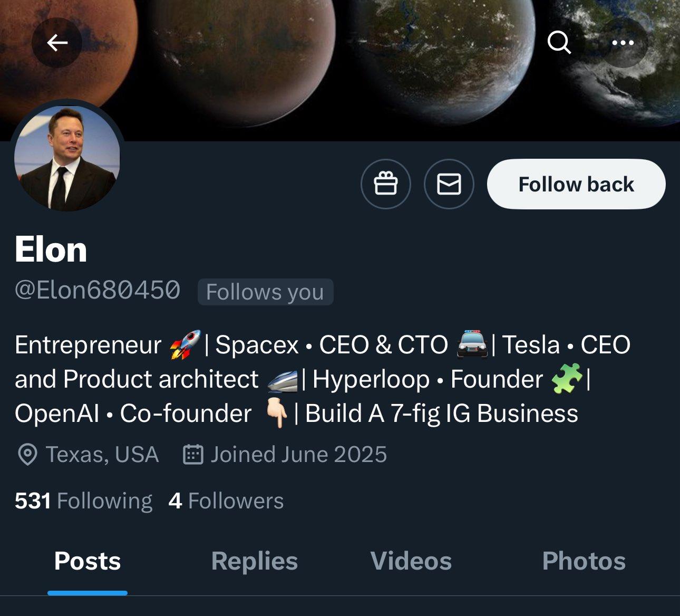680x616 pixels.
Task: View the 531 Following list
Action: (x=83, y=501)
